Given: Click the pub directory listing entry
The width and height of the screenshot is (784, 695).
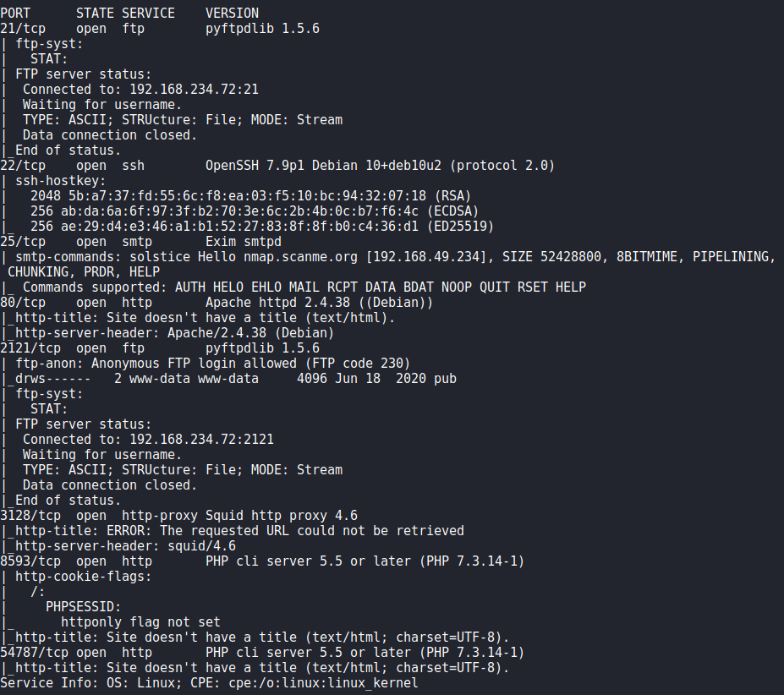Looking at the screenshot, I should pos(235,379).
